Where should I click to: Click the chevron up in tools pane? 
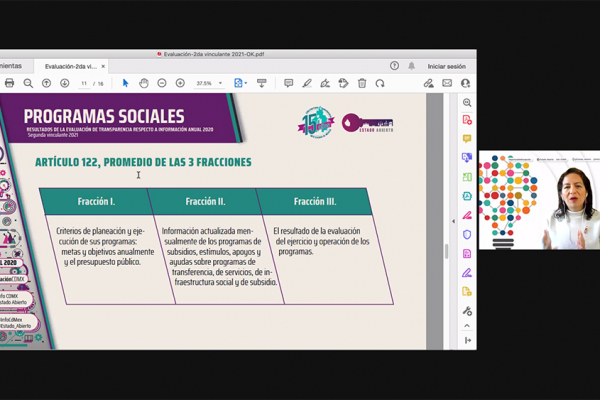pyautogui.click(x=467, y=326)
